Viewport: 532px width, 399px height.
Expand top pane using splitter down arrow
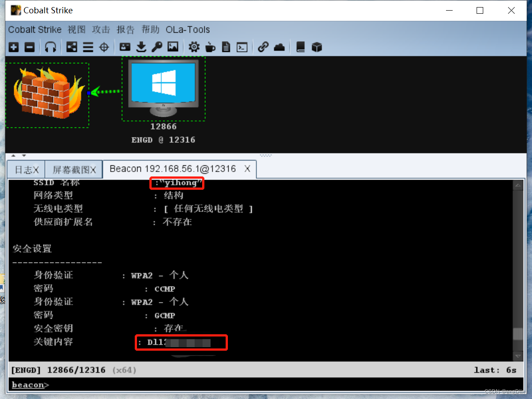pyautogui.click(x=23, y=156)
